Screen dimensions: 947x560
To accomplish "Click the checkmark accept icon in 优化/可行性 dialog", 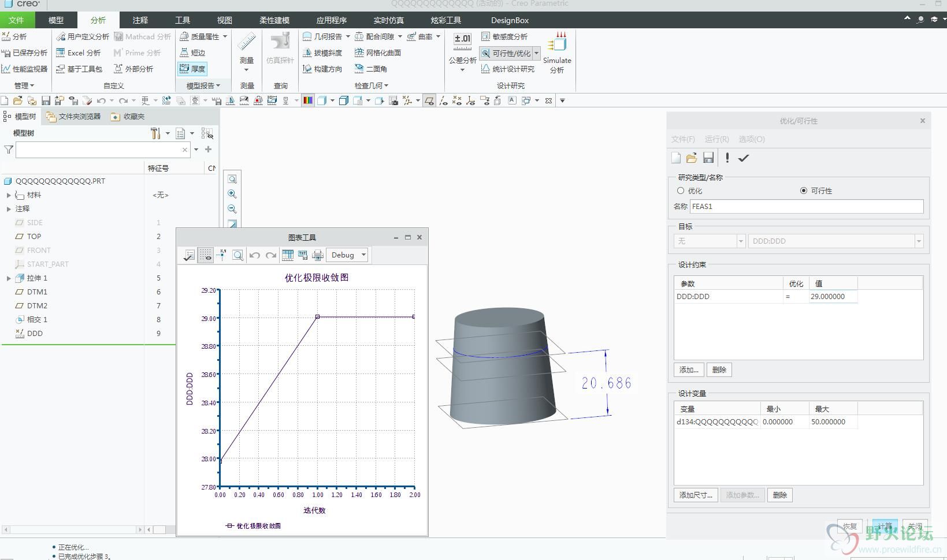I will click(744, 158).
